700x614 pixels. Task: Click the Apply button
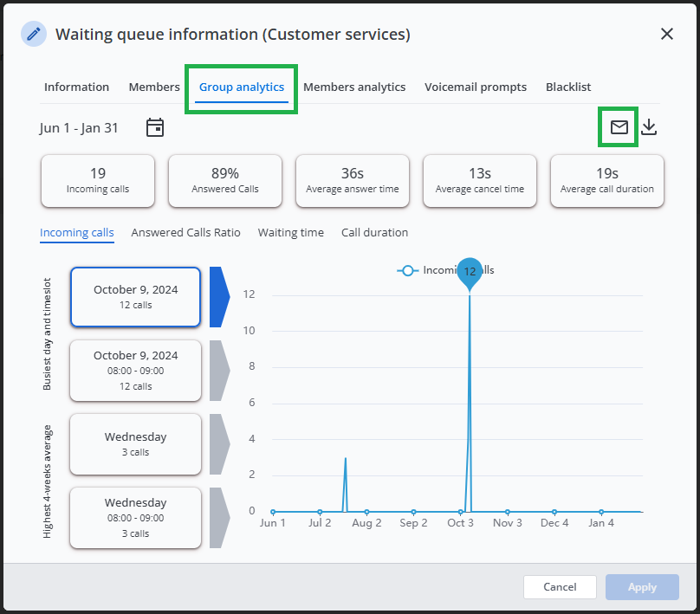(642, 587)
